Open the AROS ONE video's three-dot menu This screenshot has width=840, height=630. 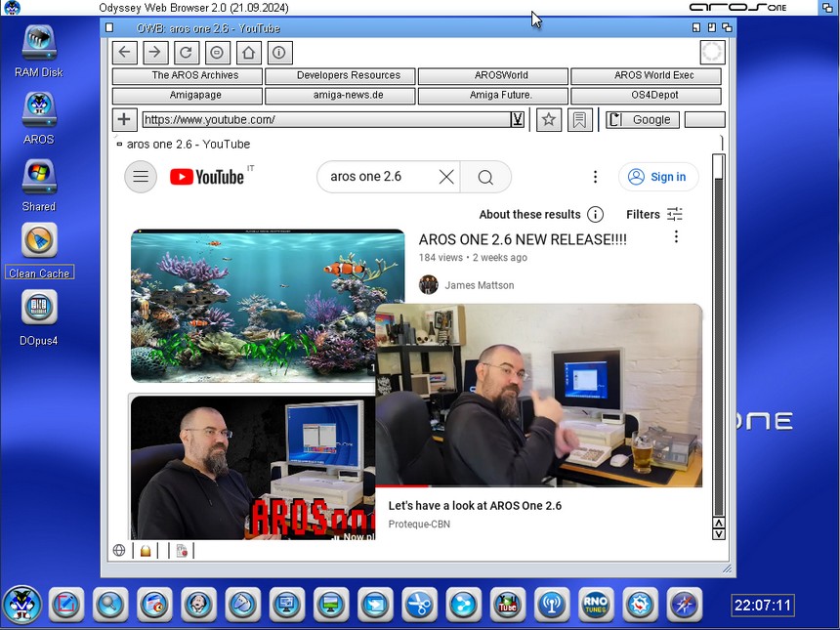tap(676, 237)
